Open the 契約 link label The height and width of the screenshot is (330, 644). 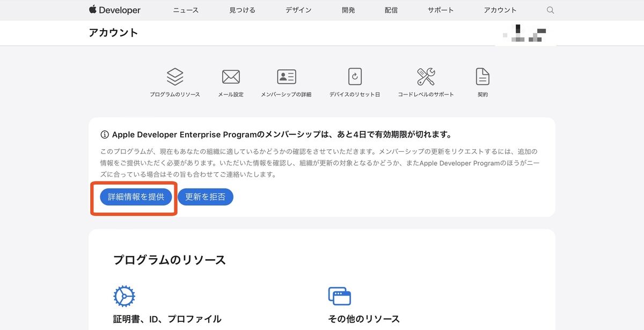(482, 94)
